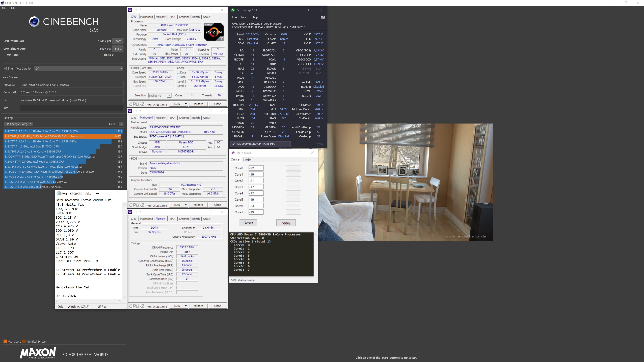644x362 pixels.
Task: Click the PBO2 Tuner title bar icon
Action: (x=232, y=153)
